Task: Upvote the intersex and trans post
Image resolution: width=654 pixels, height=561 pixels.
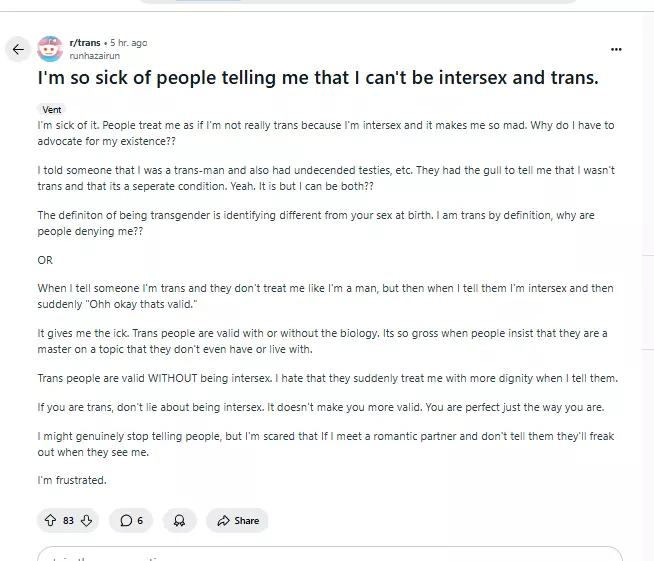Action: 51,520
